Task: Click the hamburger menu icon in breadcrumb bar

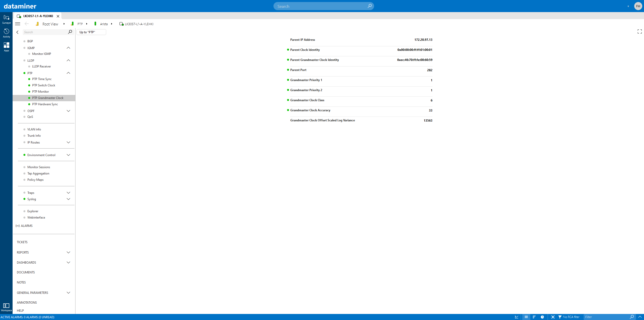Action: click(x=18, y=24)
